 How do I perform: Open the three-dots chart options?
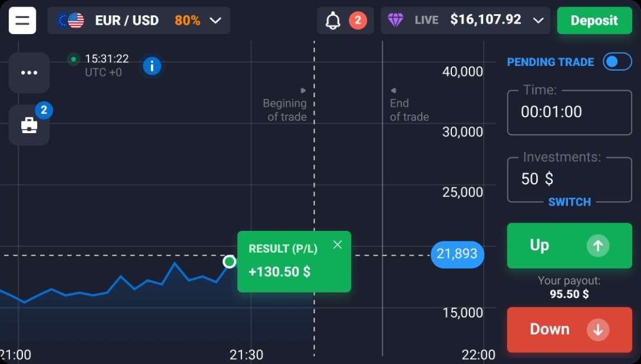[x=29, y=72]
